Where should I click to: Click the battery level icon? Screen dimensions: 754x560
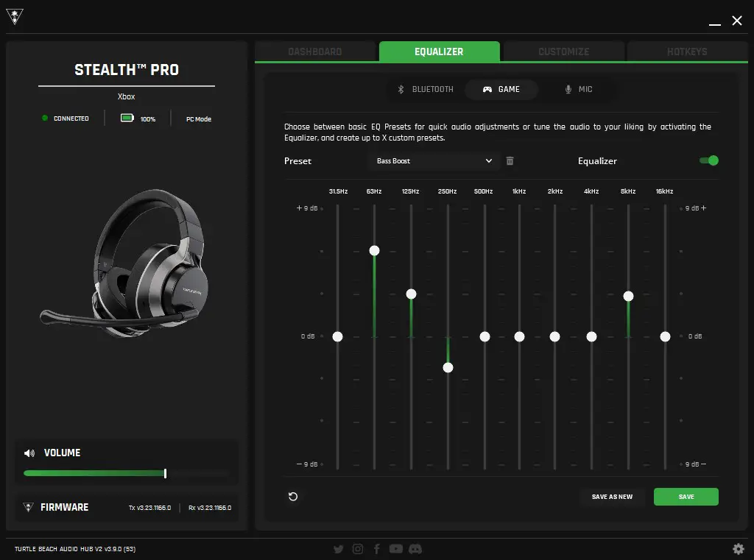pos(127,118)
